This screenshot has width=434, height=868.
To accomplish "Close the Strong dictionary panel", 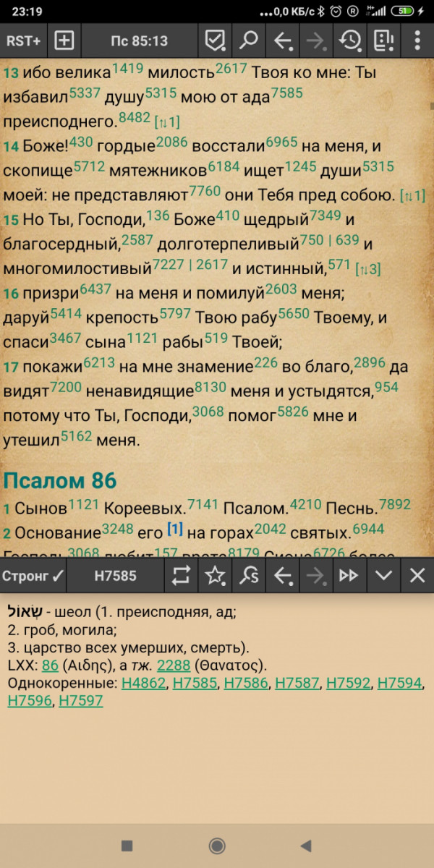I will 417,576.
